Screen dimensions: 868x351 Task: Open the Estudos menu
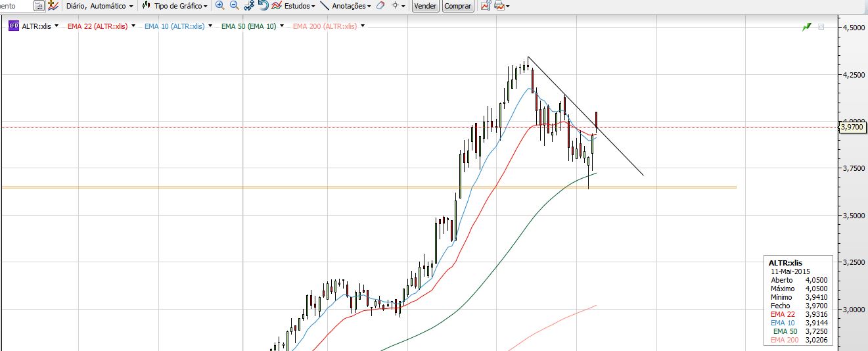pos(299,6)
